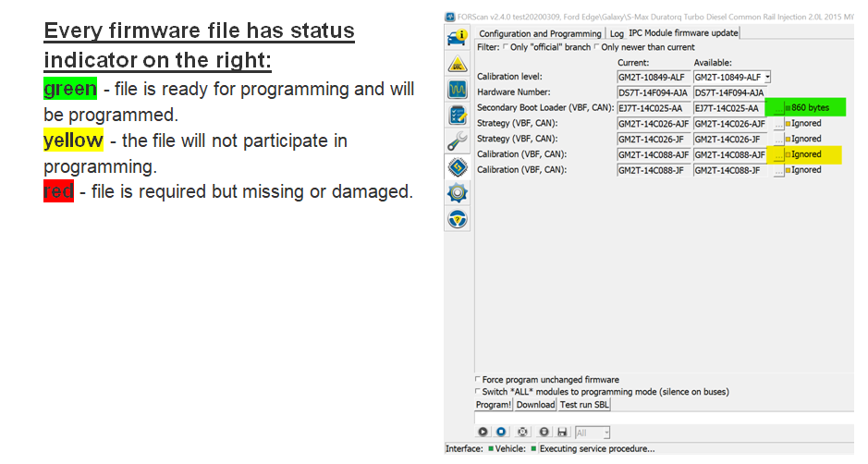Expand the Available Calibration level dropdown
This screenshot has height=464, width=868.
point(766,77)
